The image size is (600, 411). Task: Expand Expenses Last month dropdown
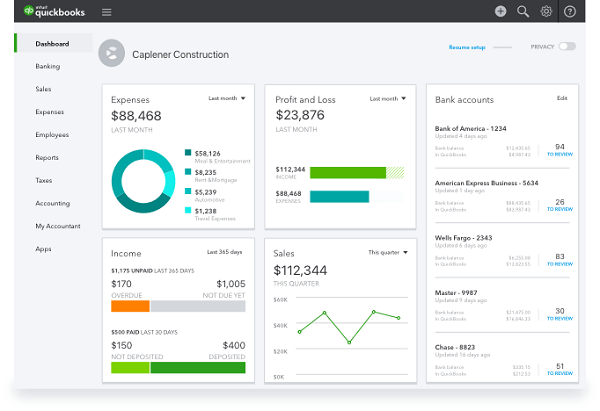click(227, 98)
